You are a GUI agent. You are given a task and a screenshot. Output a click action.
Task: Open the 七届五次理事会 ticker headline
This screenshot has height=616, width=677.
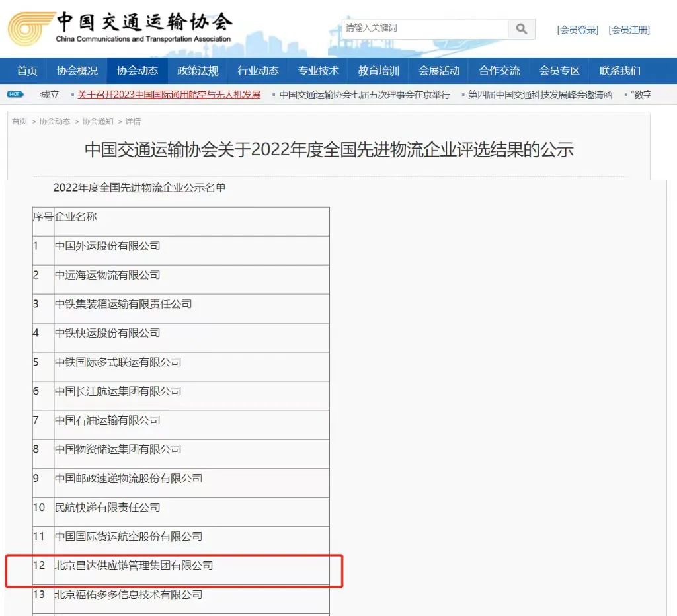(x=364, y=95)
